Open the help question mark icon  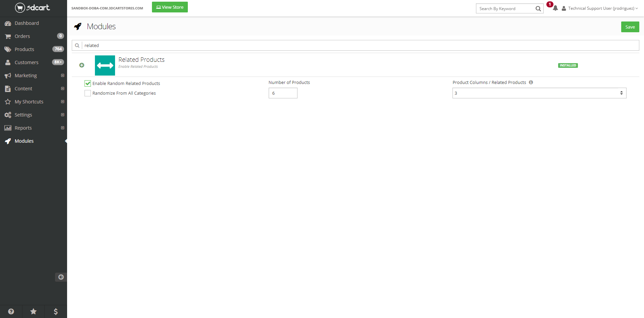pyautogui.click(x=11, y=312)
